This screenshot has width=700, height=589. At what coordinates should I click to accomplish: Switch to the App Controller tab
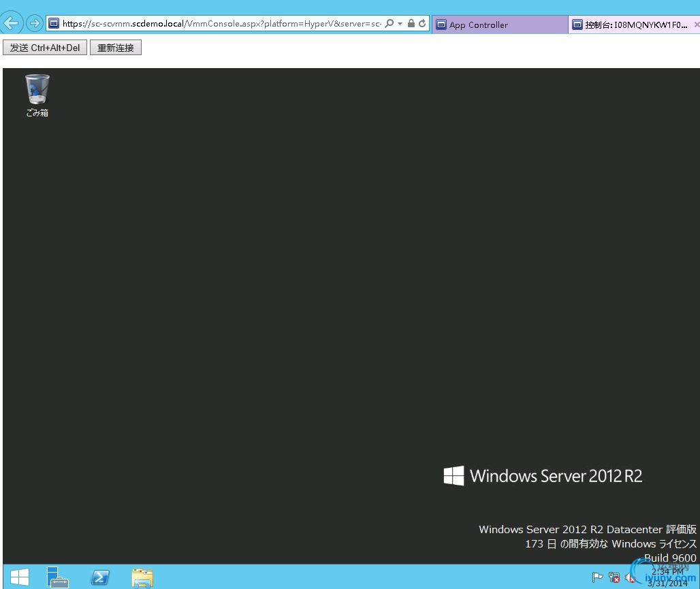pyautogui.click(x=500, y=25)
